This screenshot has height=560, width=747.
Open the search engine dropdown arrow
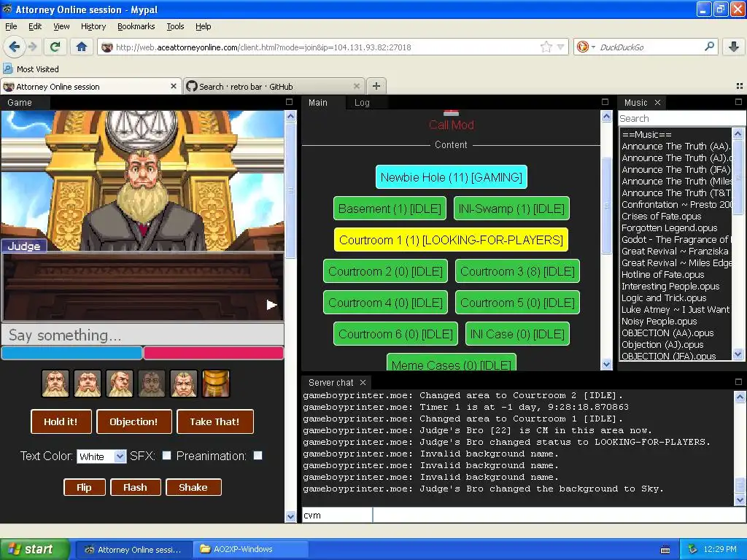593,47
